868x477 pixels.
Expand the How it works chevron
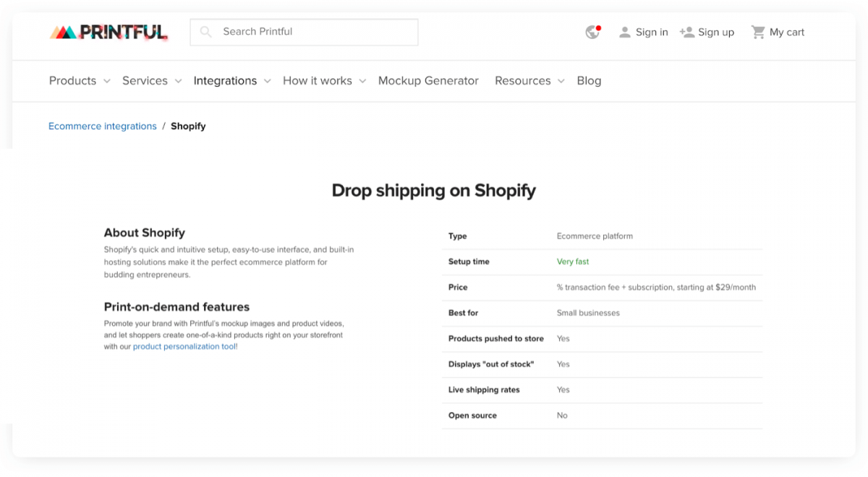[x=362, y=82]
